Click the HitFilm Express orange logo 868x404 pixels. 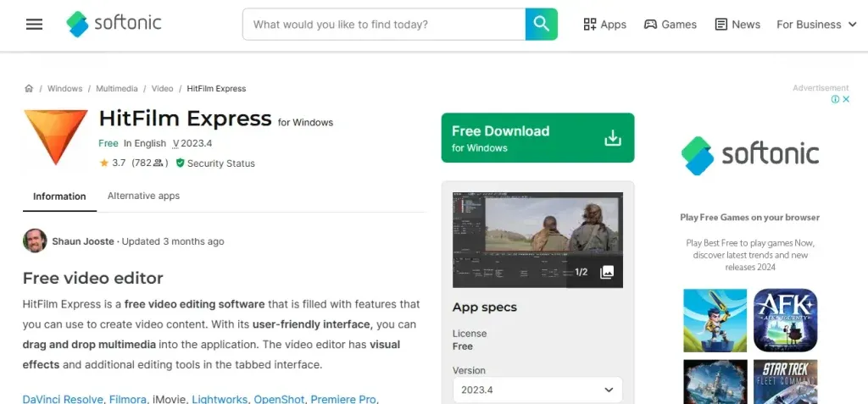point(56,136)
